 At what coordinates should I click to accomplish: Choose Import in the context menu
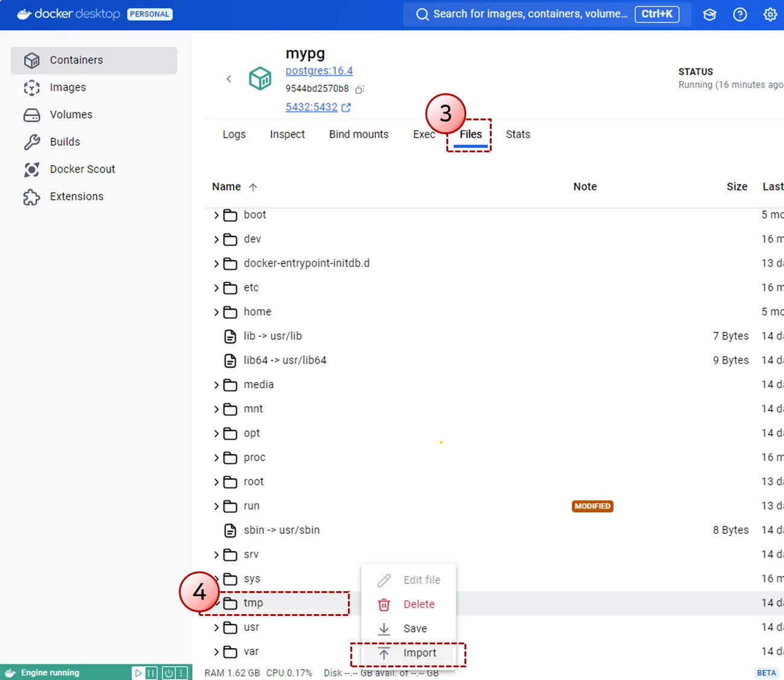[409, 653]
